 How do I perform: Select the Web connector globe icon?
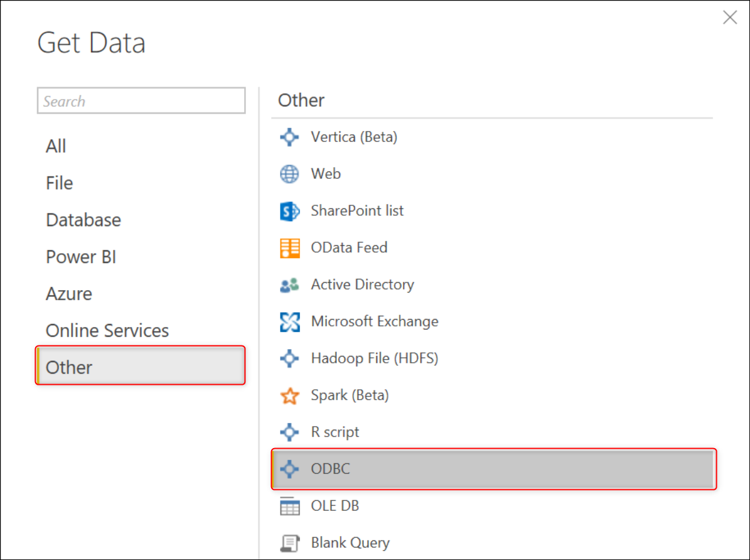coord(289,174)
